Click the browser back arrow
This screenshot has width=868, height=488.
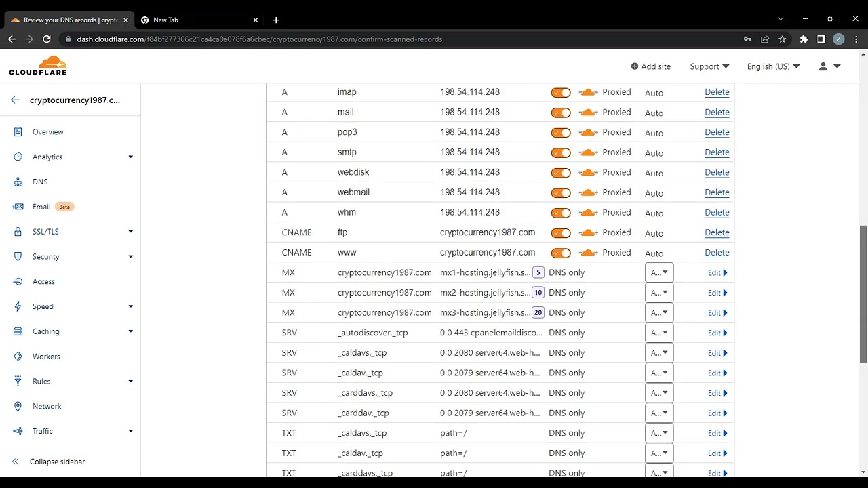pyautogui.click(x=12, y=39)
